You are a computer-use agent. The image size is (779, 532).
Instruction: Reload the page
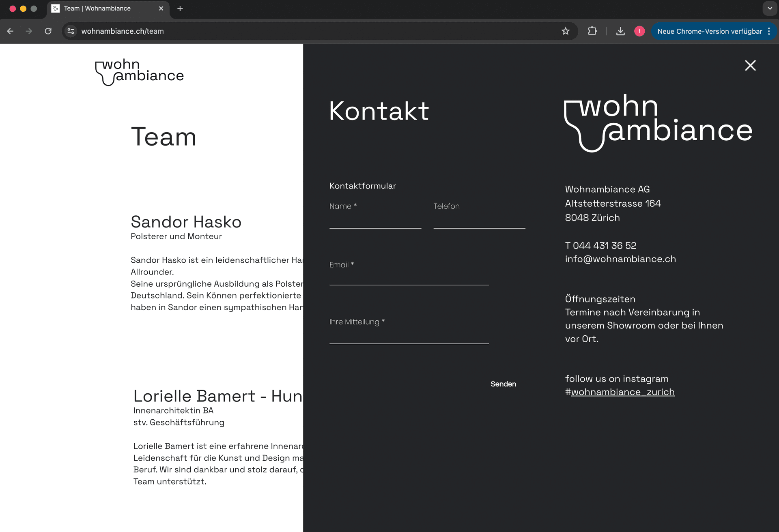(48, 31)
